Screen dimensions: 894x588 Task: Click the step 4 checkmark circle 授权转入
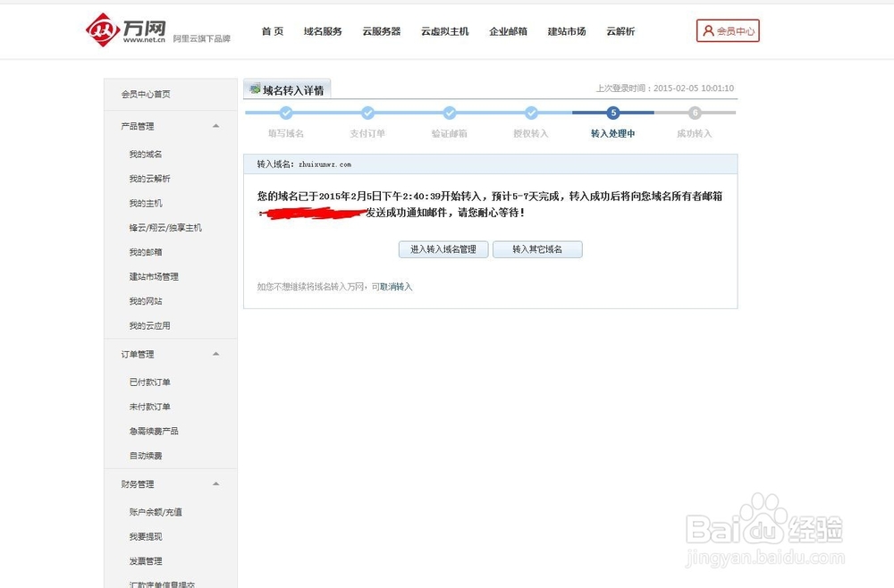coord(531,113)
